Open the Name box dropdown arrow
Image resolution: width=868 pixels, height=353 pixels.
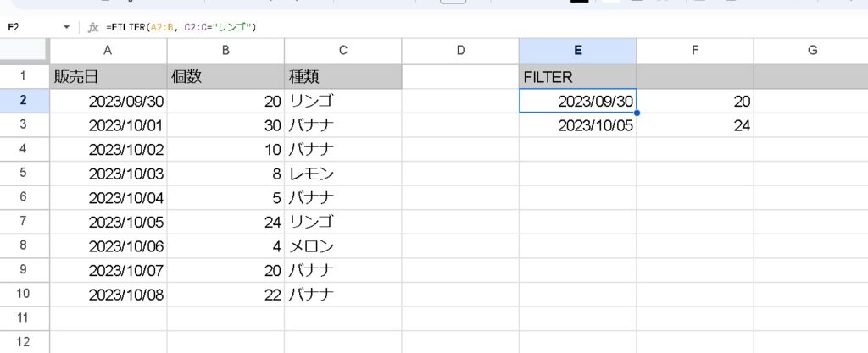point(66,28)
